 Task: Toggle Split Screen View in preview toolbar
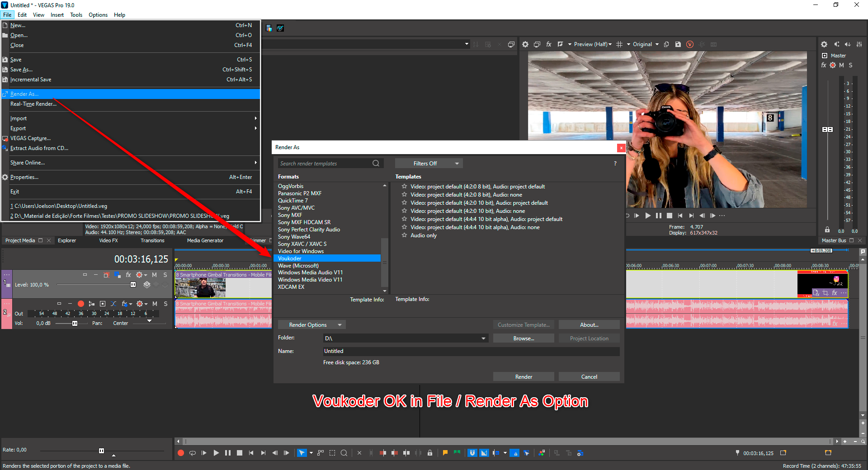click(561, 44)
